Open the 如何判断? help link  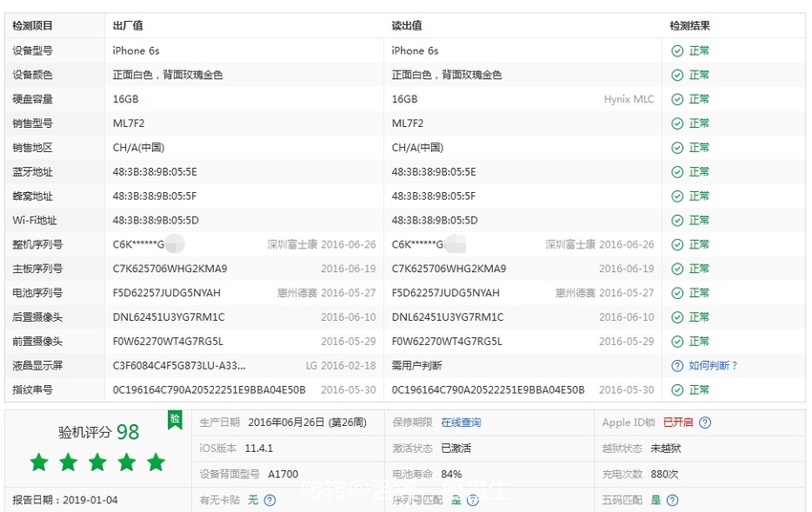[x=713, y=366]
